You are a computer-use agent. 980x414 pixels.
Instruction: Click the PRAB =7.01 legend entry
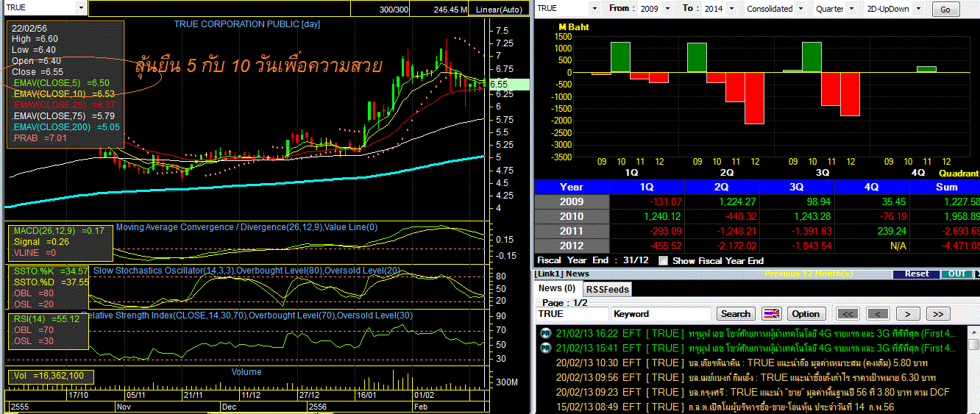pos(40,138)
